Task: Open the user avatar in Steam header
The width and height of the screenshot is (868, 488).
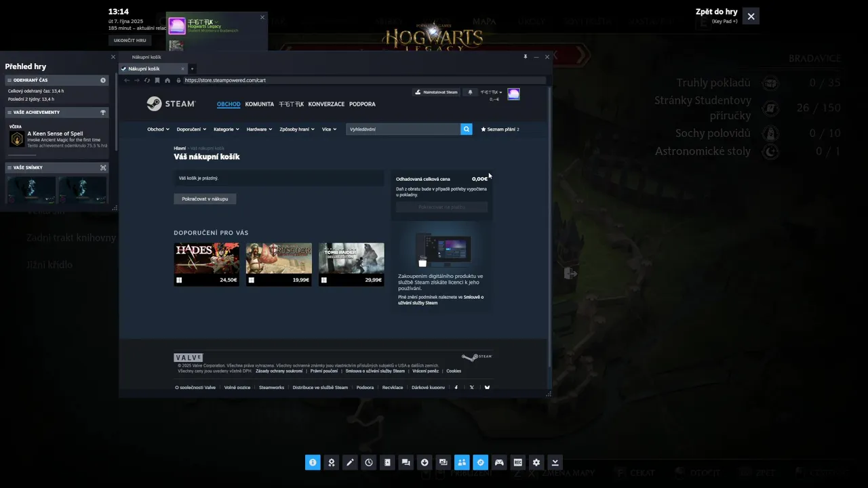Action: 513,94
